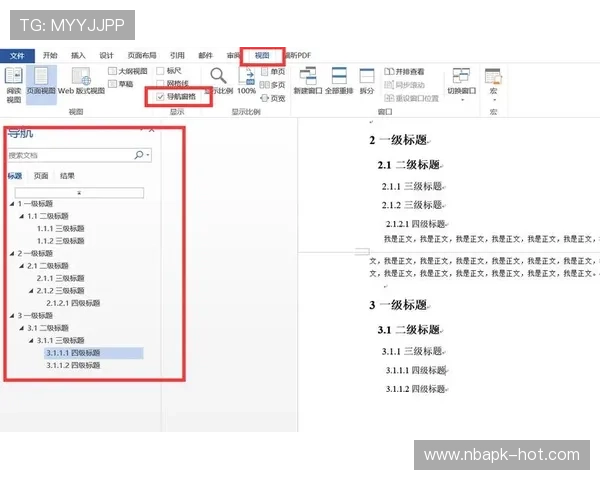This screenshot has height=480, width=600.
Task: Click the jump-to-top bar above heading list
Action: click(79, 193)
